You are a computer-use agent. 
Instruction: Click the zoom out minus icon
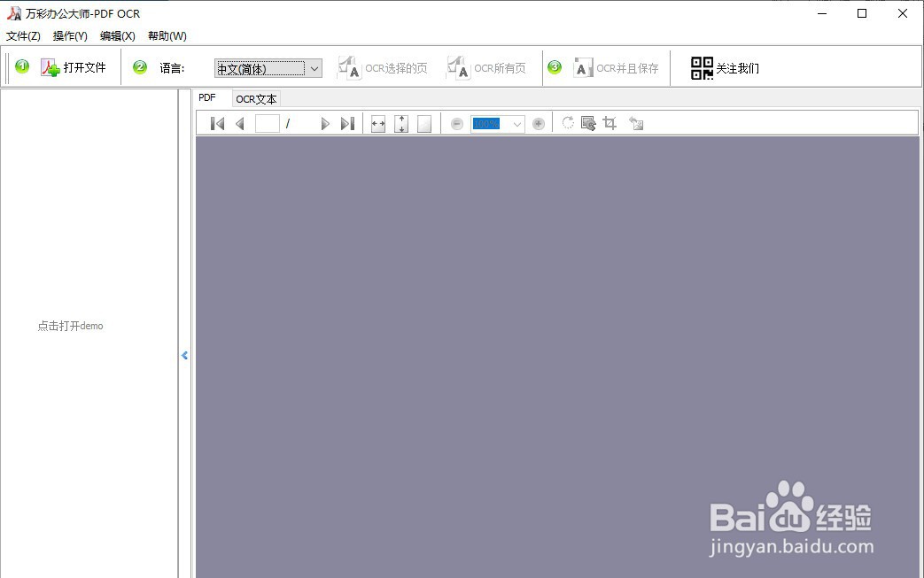pyautogui.click(x=457, y=124)
